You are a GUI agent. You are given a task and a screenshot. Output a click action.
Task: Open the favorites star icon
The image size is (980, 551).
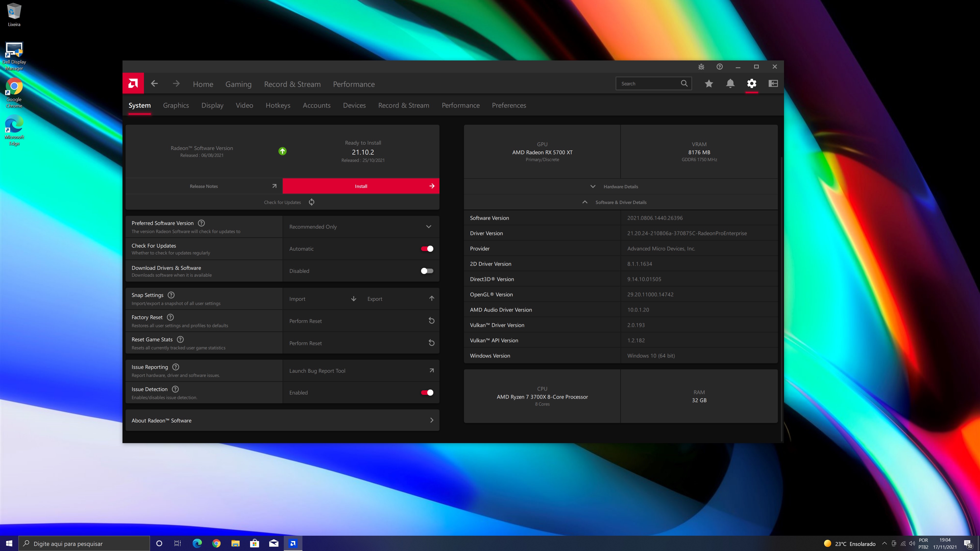(708, 84)
